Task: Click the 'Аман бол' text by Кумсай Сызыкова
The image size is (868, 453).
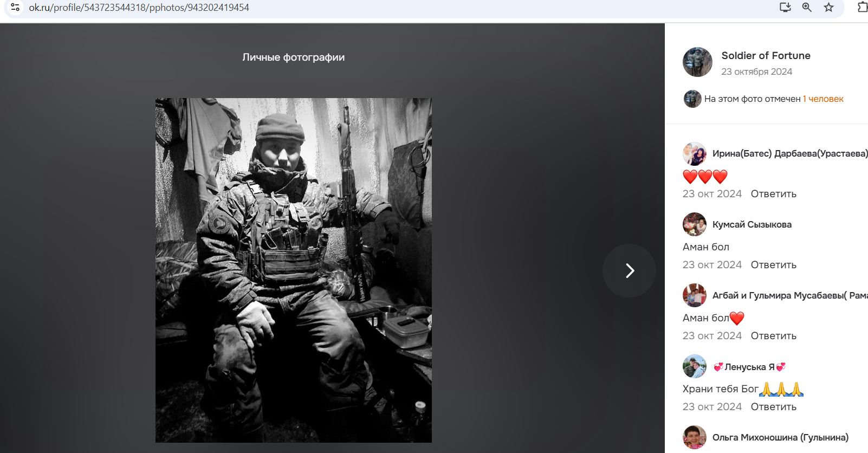Action: point(706,247)
